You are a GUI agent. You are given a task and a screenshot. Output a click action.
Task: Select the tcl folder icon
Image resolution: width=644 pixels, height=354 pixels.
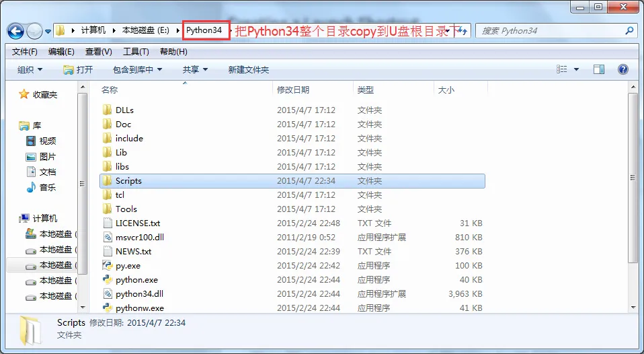(107, 195)
